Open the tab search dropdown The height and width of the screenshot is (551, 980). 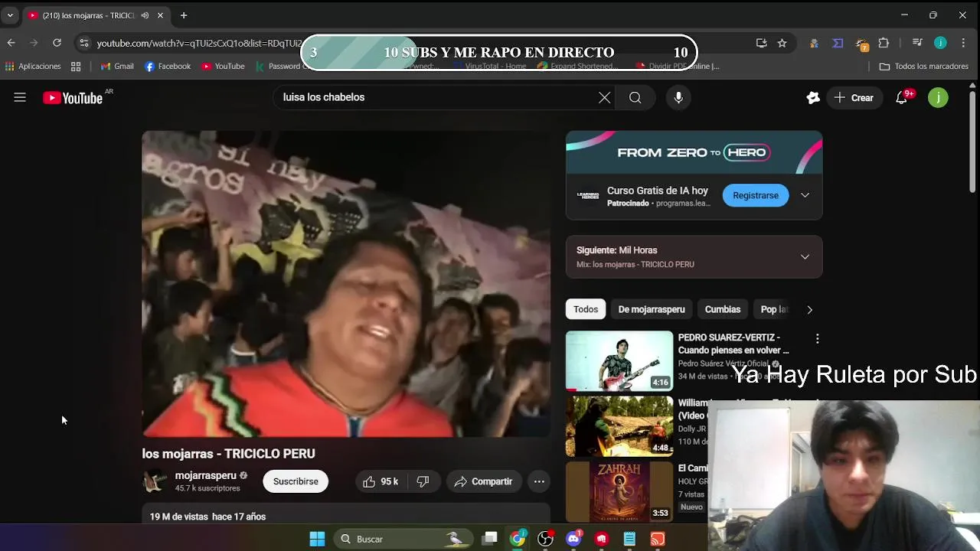[x=10, y=15]
